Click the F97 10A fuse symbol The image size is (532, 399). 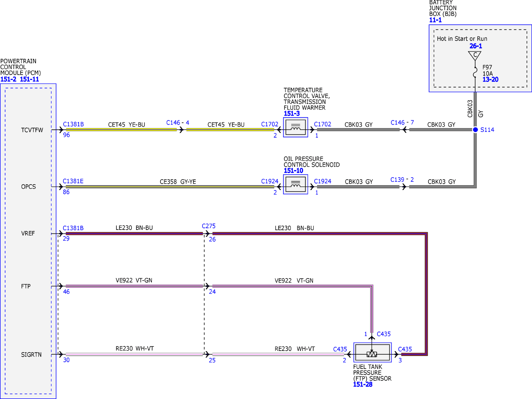[x=475, y=72]
